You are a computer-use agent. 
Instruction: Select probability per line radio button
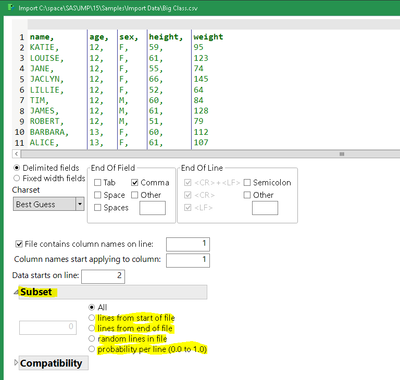[92, 349]
